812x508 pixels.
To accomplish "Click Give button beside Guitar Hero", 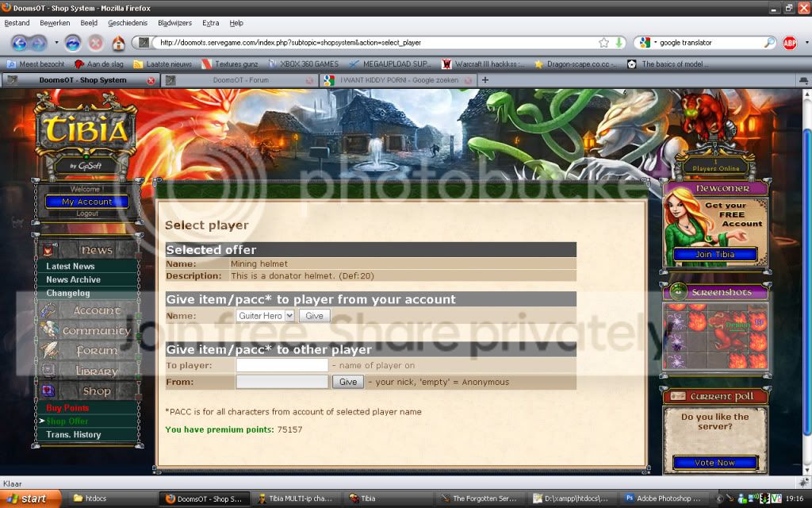I will (314, 316).
